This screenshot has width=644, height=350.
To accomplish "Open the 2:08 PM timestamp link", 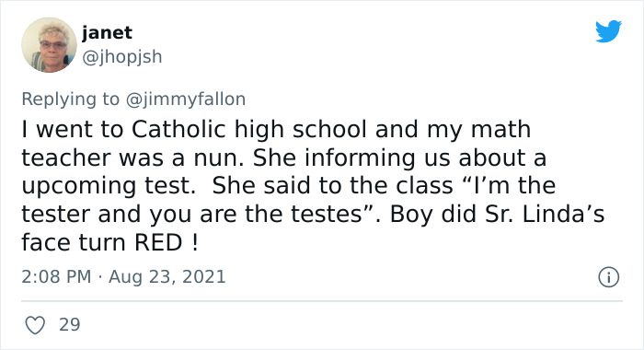I will click(x=56, y=276).
